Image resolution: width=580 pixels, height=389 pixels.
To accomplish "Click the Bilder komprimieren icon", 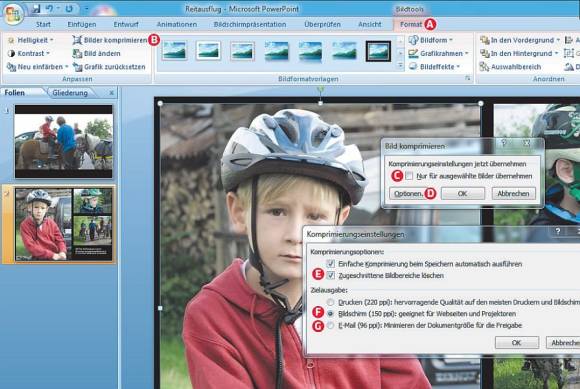I will tap(77, 40).
